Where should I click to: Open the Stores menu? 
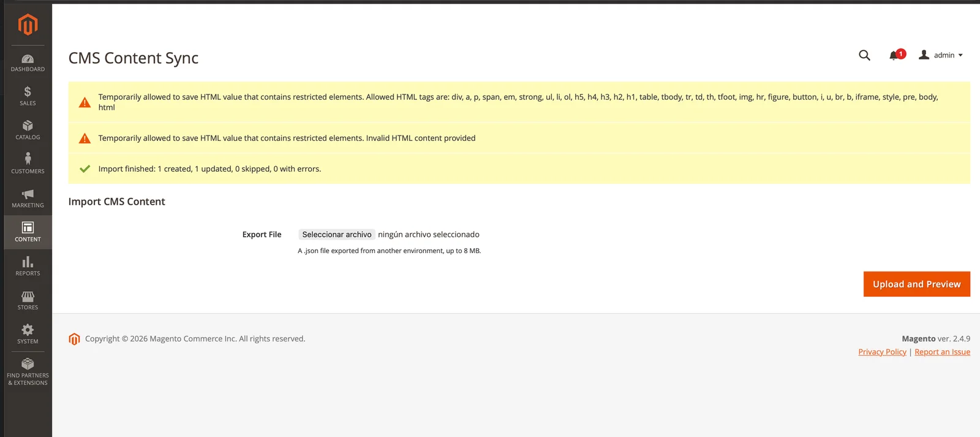click(x=28, y=300)
